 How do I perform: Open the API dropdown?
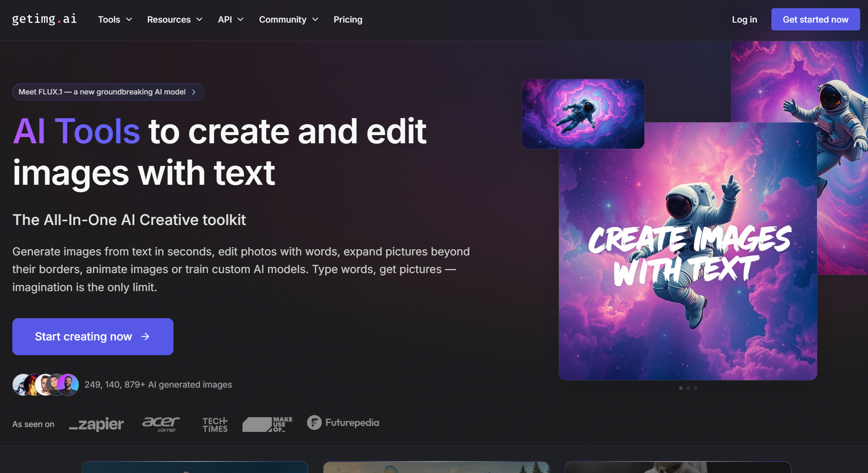231,20
